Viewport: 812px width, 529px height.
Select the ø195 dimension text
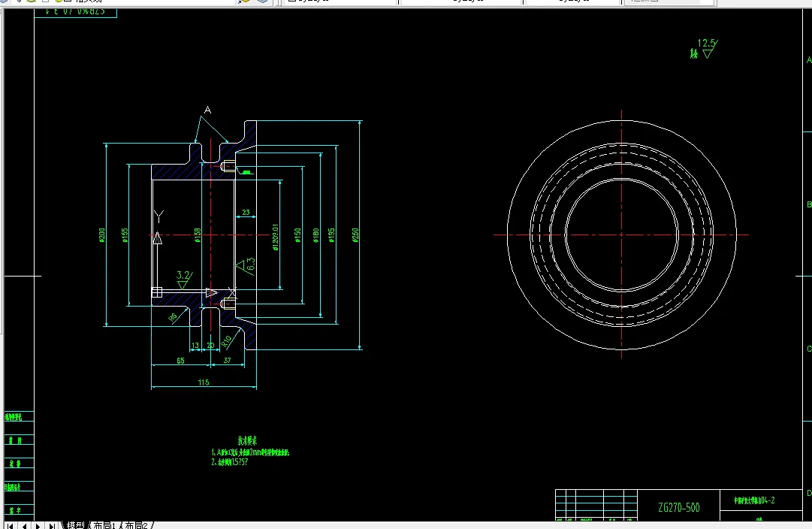coord(331,234)
